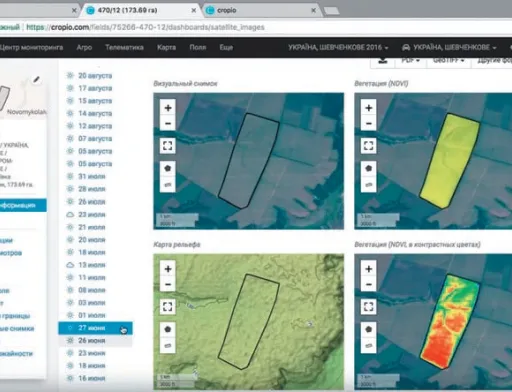Select polygon tool on Карта рельефа map

click(x=168, y=329)
